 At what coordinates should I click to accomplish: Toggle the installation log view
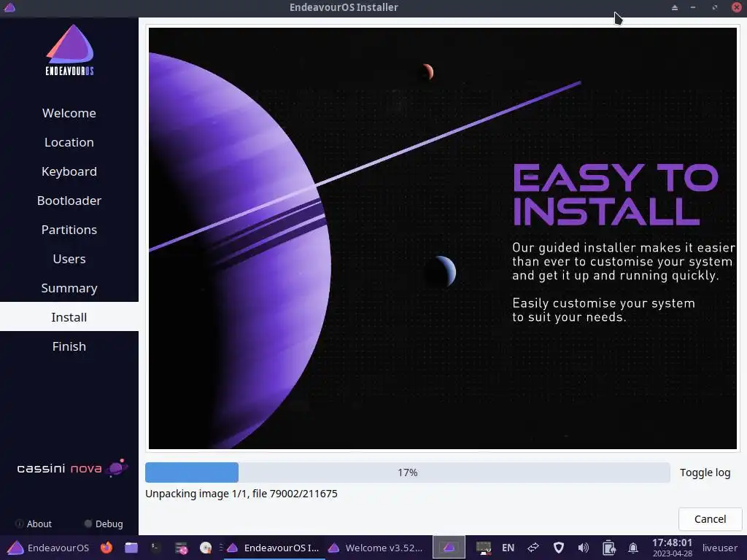pyautogui.click(x=705, y=472)
